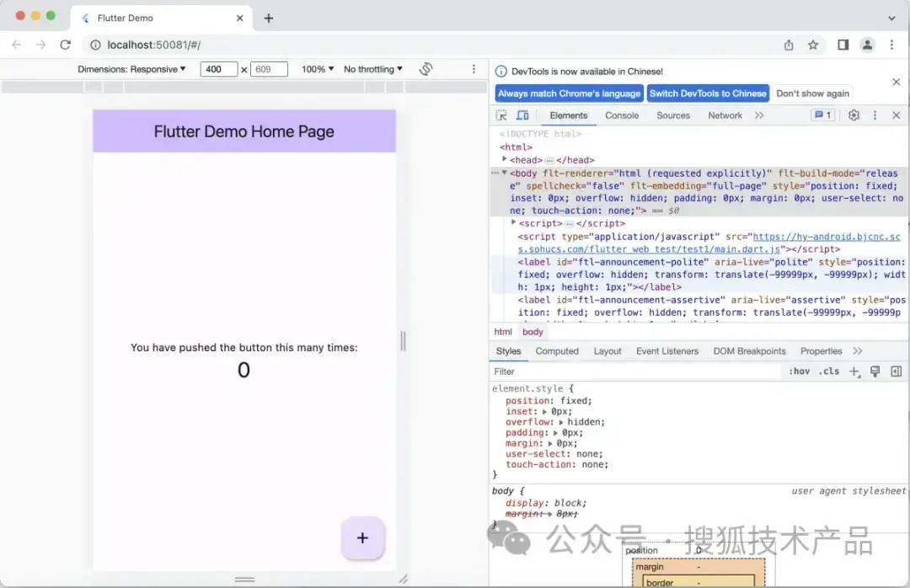910x588 pixels.
Task: Click the address bar URL
Action: pos(154,45)
